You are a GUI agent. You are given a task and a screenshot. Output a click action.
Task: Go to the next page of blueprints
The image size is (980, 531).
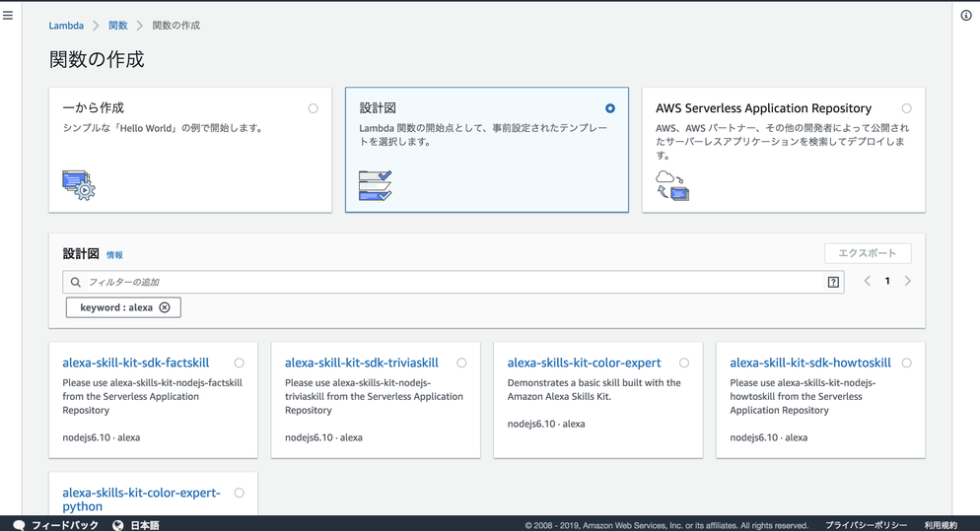(x=907, y=281)
